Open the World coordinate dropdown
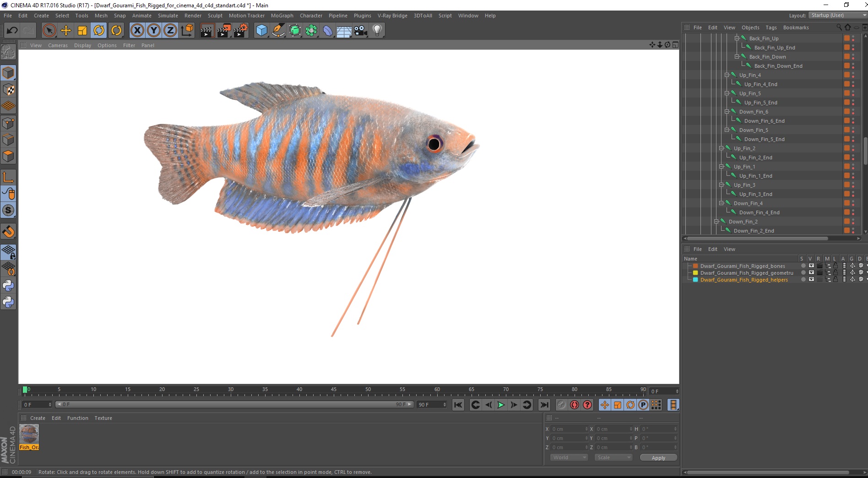The width and height of the screenshot is (868, 478). point(569,457)
